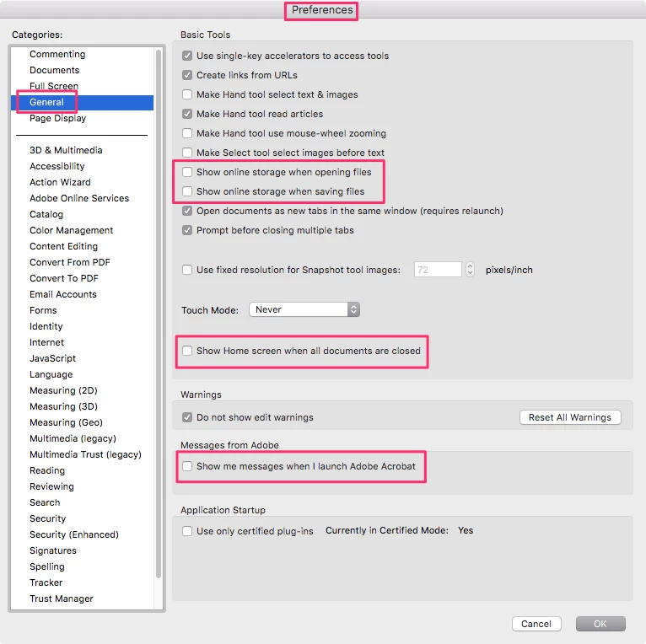Click the Cancel button
Screen dimensions: 646x644
point(536,624)
